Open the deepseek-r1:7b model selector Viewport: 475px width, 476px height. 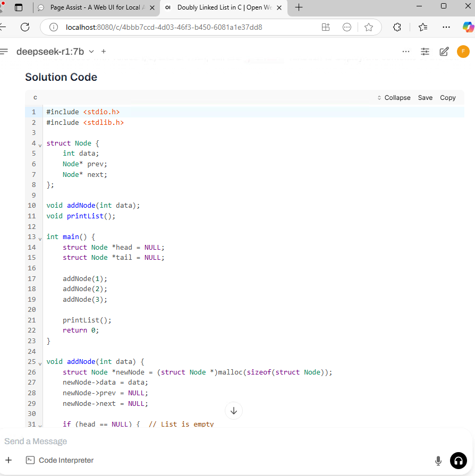(55, 52)
